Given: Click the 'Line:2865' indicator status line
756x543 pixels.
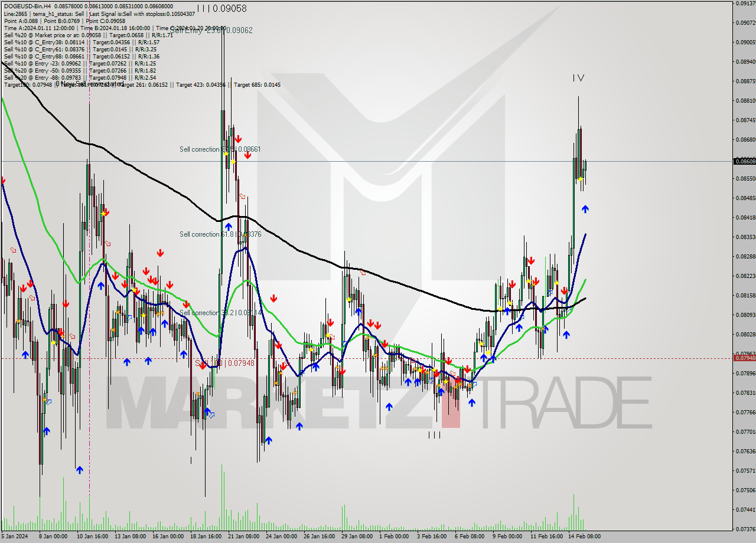Looking at the screenshot, I should [99, 14].
